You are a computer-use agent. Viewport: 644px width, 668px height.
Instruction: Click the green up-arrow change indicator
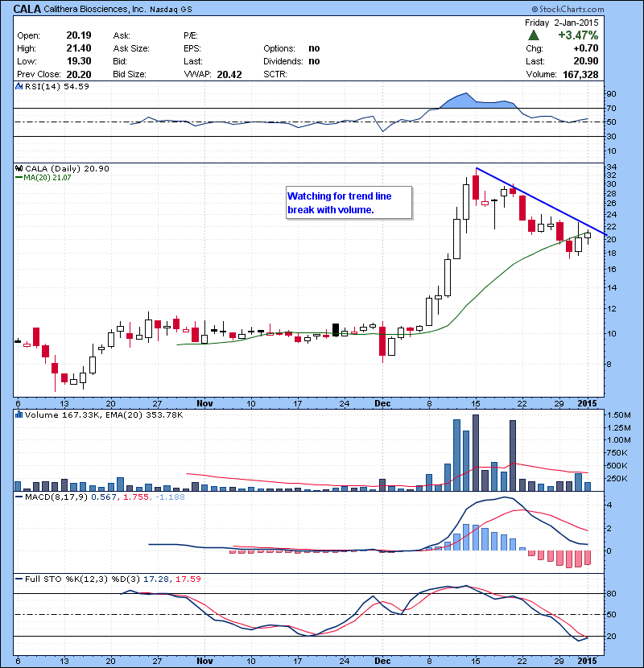tap(533, 35)
